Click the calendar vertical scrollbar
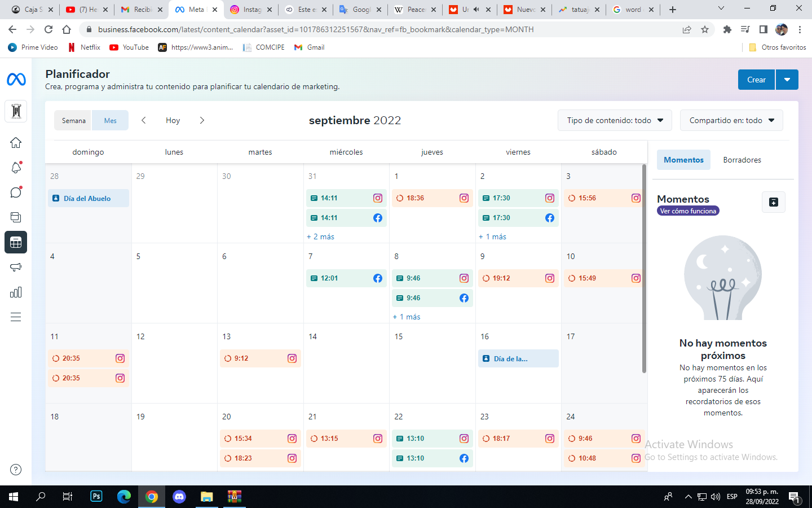The image size is (812, 508). 644,269
